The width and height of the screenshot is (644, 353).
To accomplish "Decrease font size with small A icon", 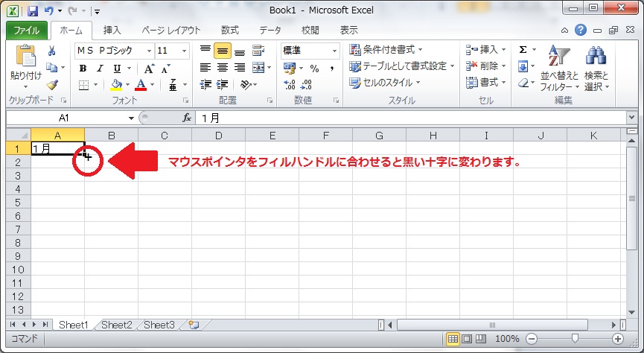I will click(x=165, y=69).
